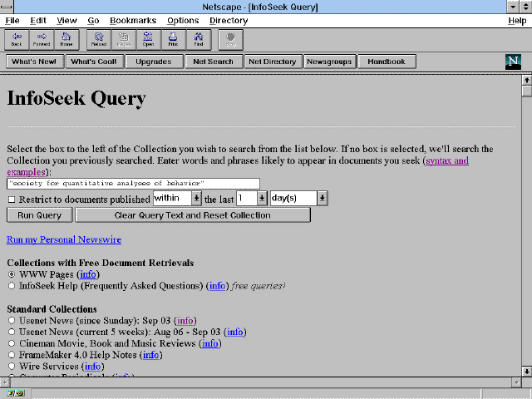Click the Images toolbar icon
This screenshot has width=532, height=399.
[124, 40]
